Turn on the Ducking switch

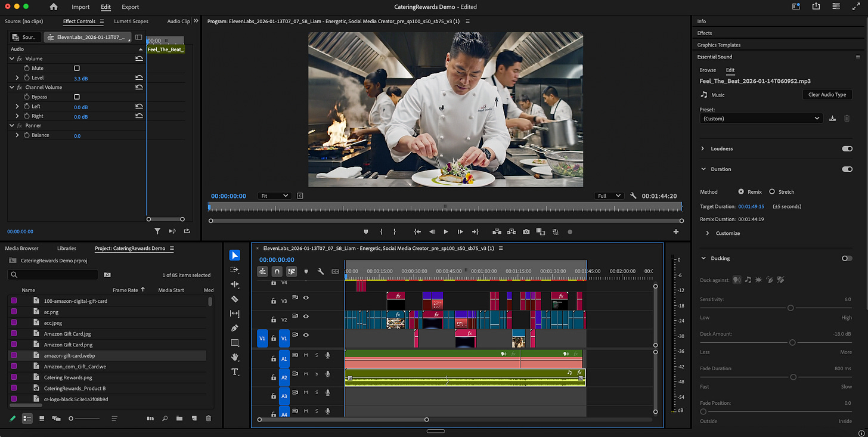(x=847, y=258)
